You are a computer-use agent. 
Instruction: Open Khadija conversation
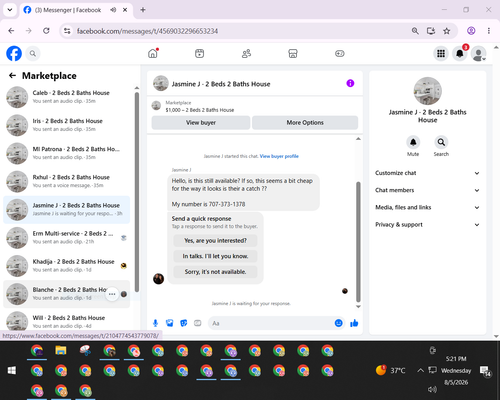pyautogui.click(x=67, y=266)
